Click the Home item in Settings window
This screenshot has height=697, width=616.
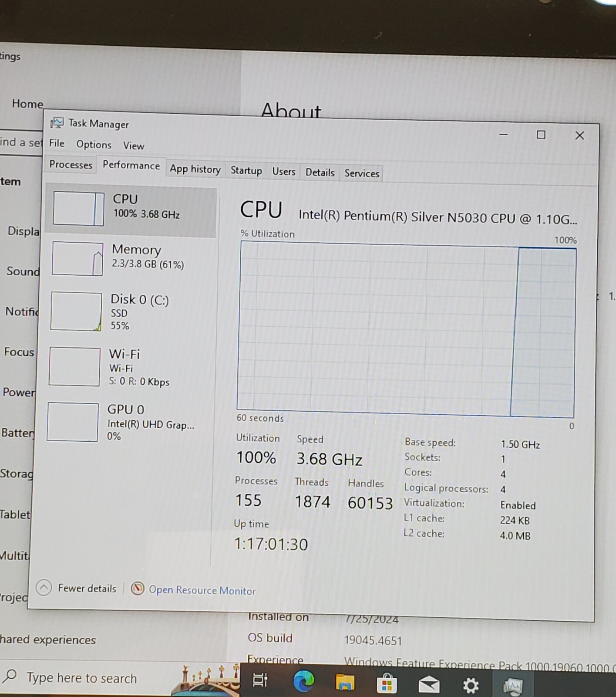click(27, 104)
